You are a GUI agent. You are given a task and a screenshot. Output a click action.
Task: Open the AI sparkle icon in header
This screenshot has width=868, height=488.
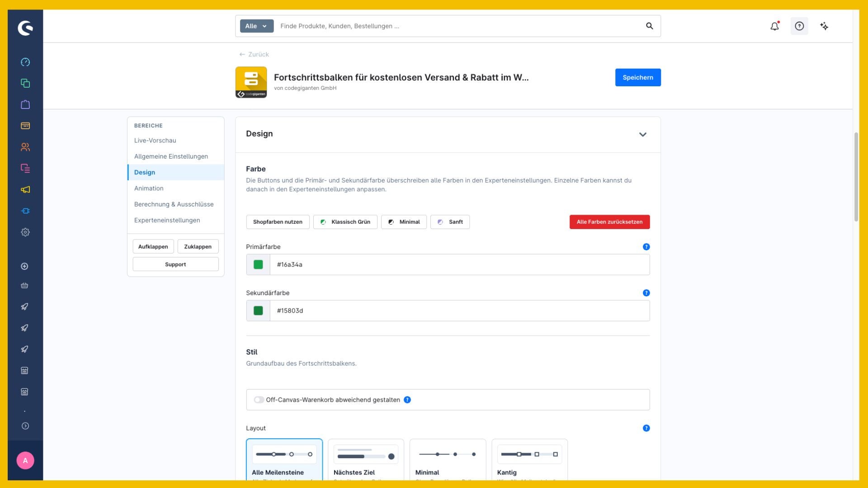coord(824,26)
